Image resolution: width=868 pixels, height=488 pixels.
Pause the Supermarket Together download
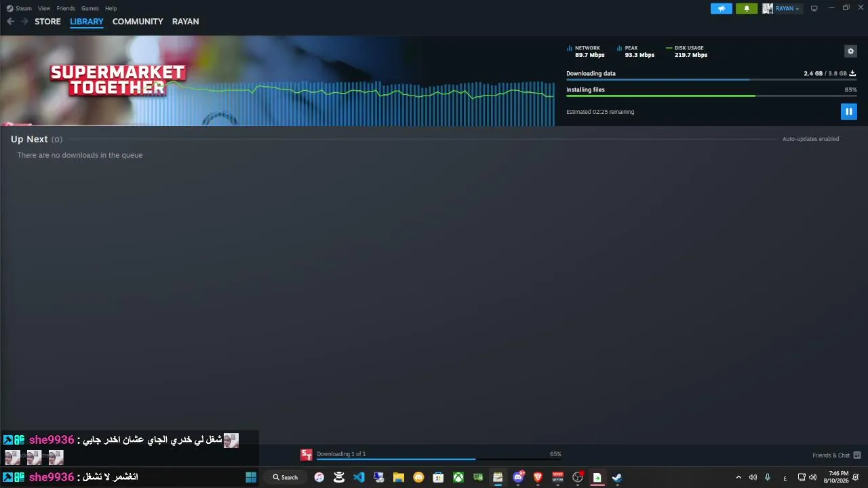[x=848, y=112]
